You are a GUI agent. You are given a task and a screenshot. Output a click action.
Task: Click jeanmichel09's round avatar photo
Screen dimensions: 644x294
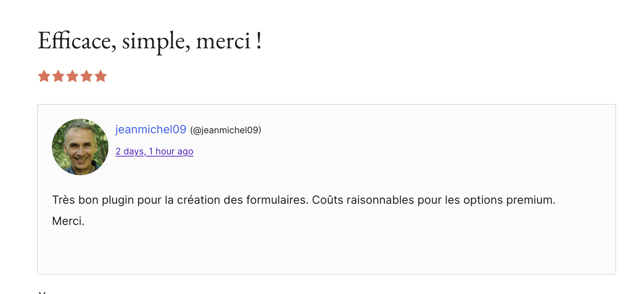pyautogui.click(x=80, y=147)
